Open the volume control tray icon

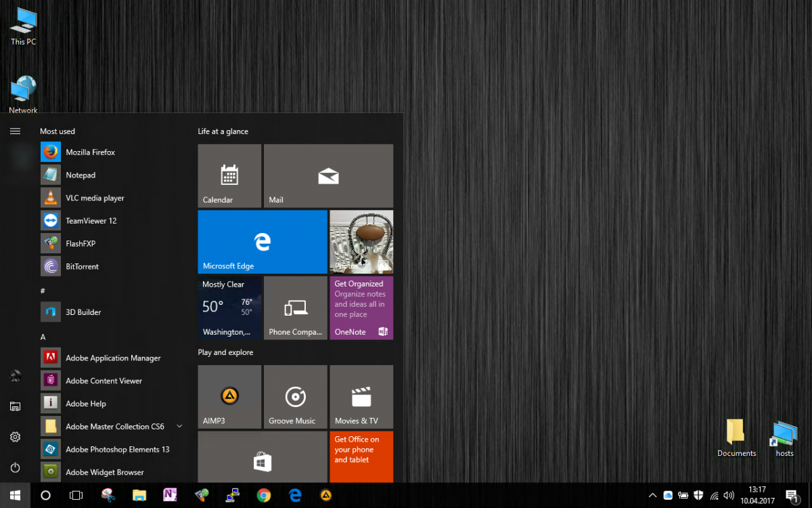[729, 495]
